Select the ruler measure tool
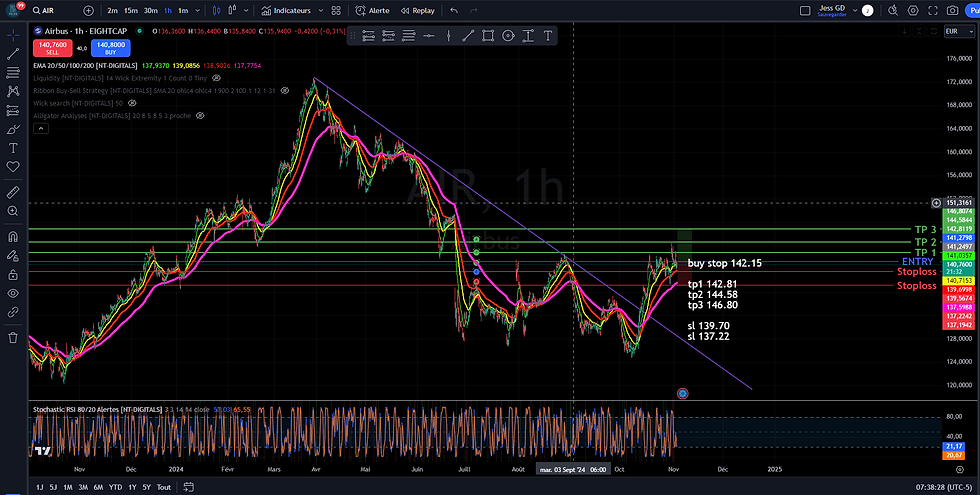This screenshot has width=980, height=495. tap(12, 192)
